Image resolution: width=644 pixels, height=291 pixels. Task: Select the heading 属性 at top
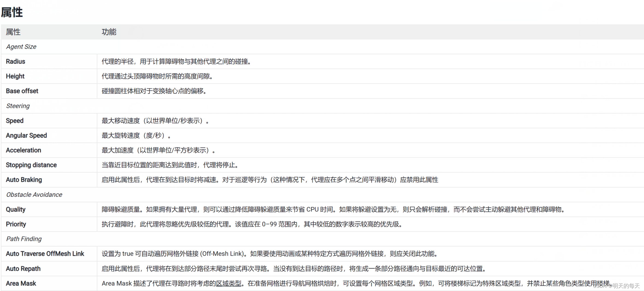click(12, 12)
